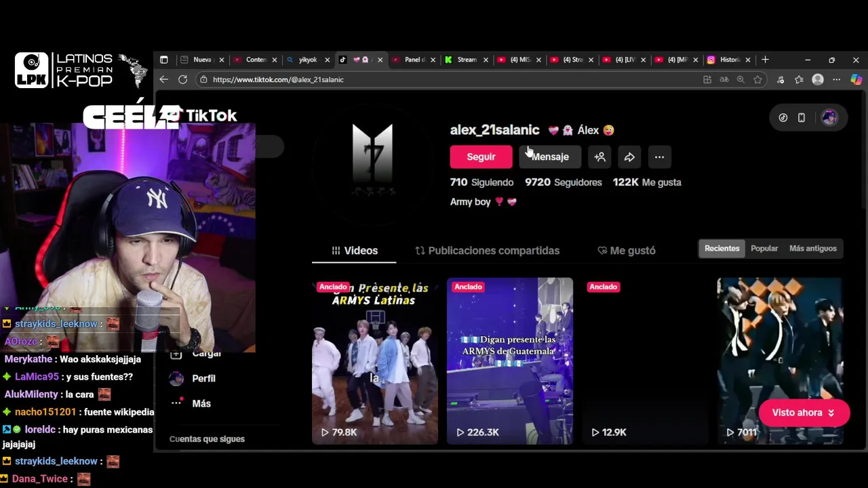The width and height of the screenshot is (868, 488).
Task: Share the profile with the arrow icon
Action: click(x=629, y=157)
